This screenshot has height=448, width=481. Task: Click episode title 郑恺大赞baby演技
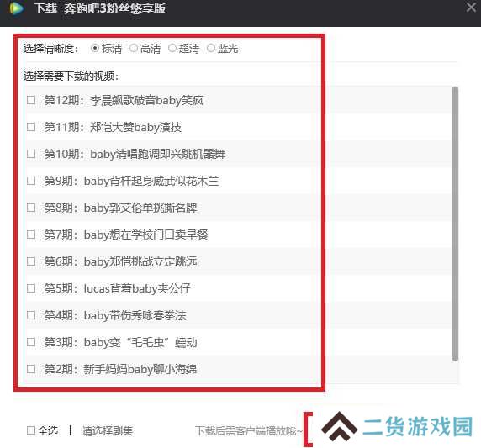135,127
